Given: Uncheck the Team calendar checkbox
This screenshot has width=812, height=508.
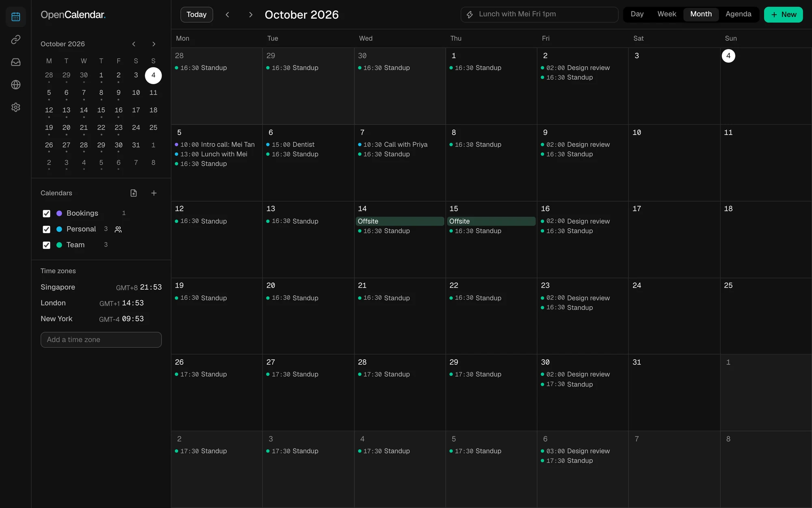Looking at the screenshot, I should point(47,245).
